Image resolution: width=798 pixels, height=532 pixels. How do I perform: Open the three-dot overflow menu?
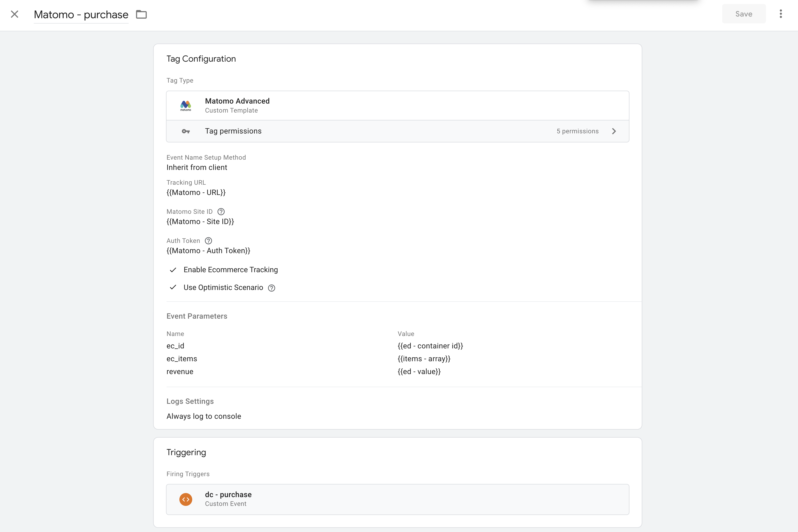tap(781, 13)
